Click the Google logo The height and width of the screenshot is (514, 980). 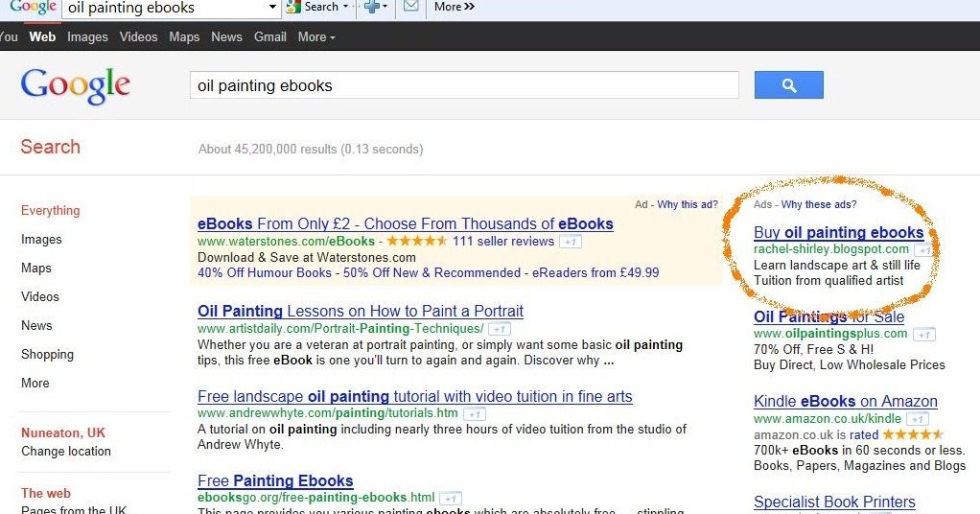75,85
